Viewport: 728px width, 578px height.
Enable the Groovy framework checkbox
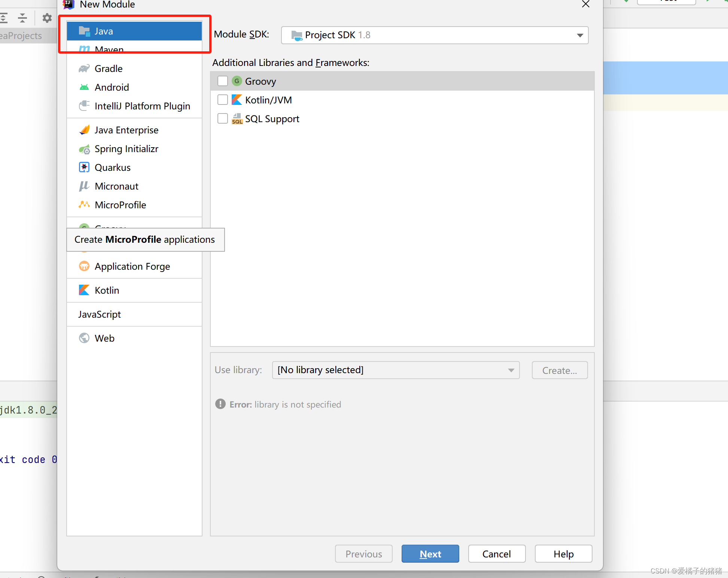222,81
